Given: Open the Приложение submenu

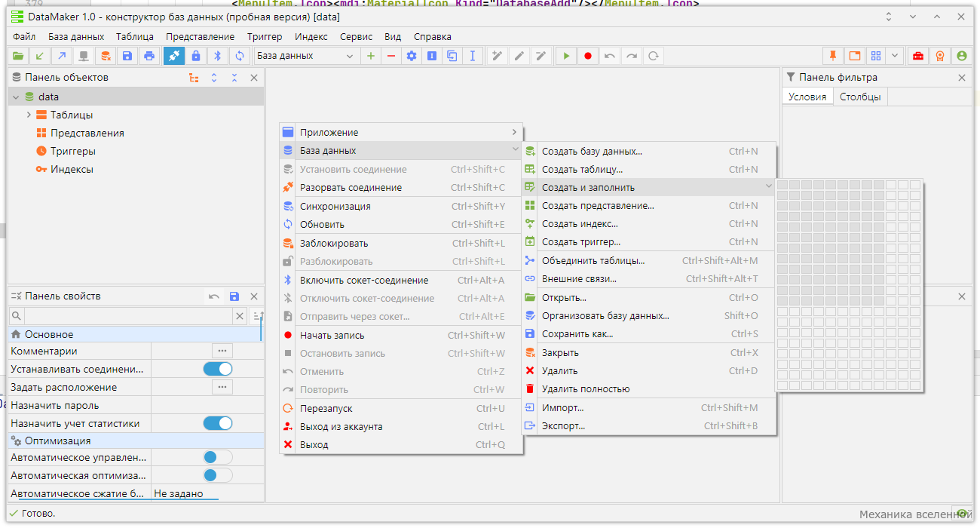Looking at the screenshot, I should pyautogui.click(x=401, y=132).
